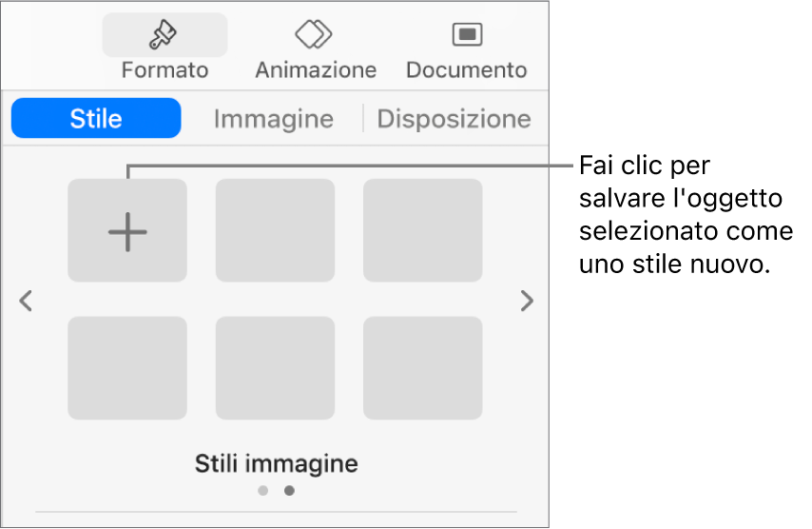
Task: Open the Disposizione tab
Action: pos(454,119)
